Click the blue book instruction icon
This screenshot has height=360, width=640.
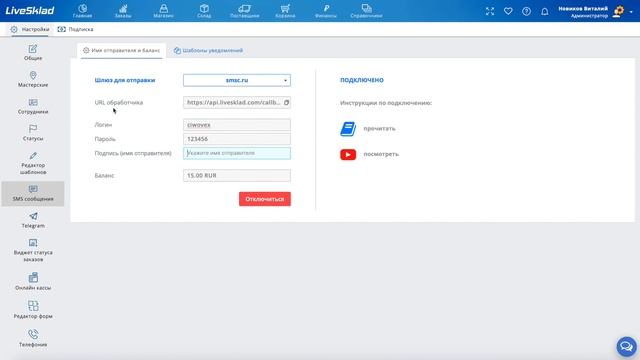pyautogui.click(x=348, y=129)
